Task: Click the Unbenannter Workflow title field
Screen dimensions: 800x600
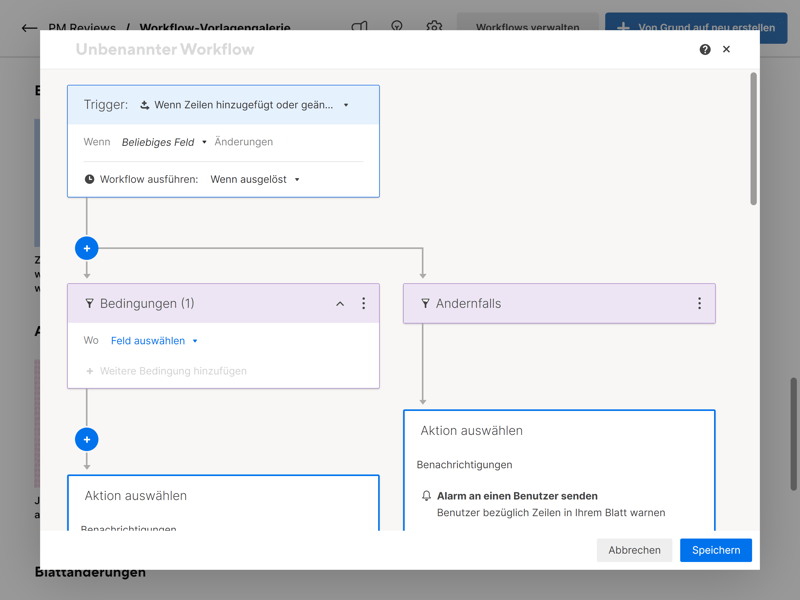Action: pos(165,49)
